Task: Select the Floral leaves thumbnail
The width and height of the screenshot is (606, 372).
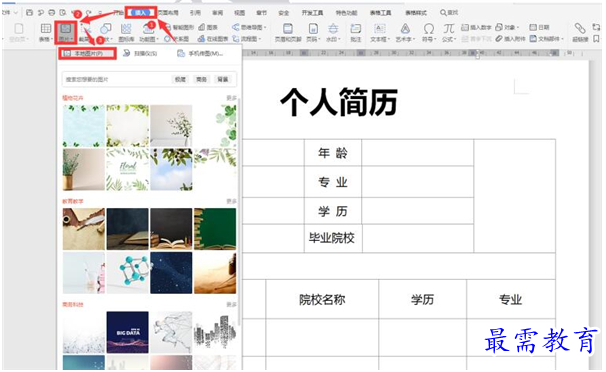Action: pyautogui.click(x=128, y=170)
